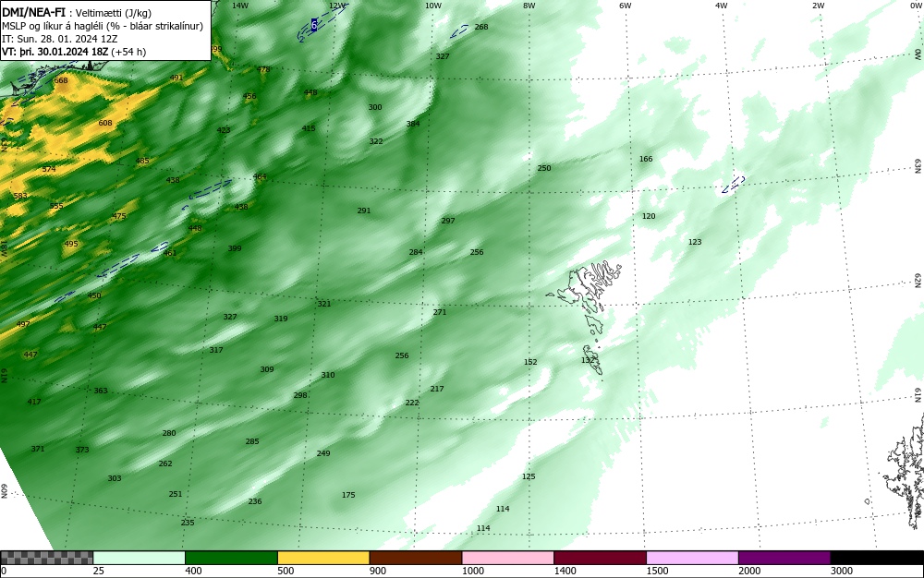Click the blue contour label '6'

tap(314, 25)
